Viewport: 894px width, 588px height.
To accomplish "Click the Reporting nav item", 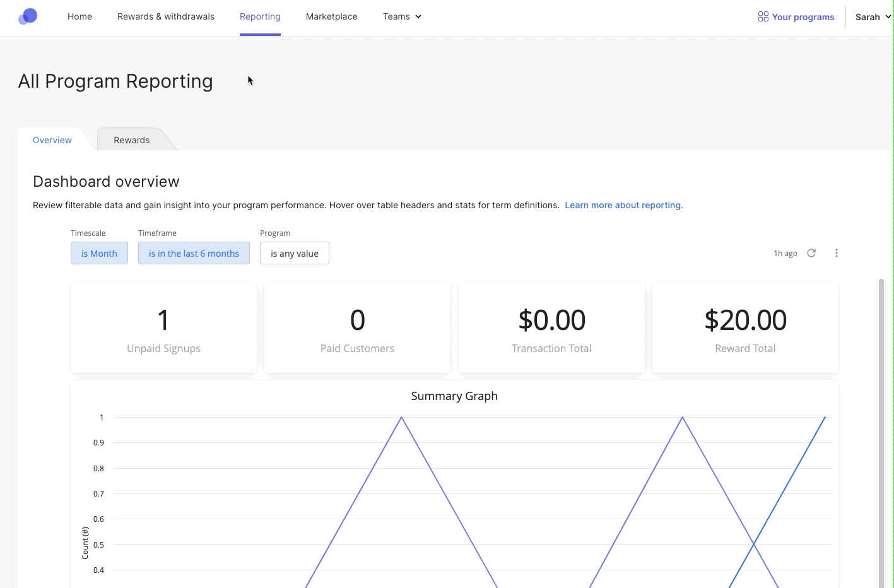I will [260, 16].
